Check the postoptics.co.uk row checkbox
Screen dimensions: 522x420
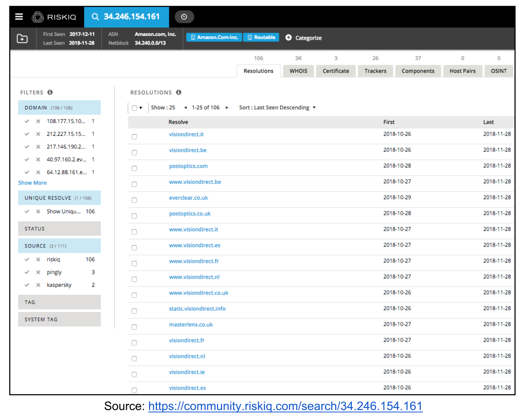pyautogui.click(x=134, y=216)
